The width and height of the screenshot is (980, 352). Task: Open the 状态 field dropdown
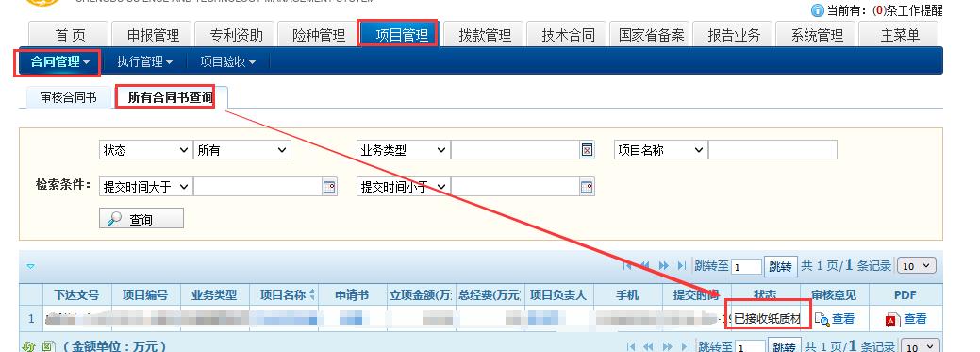(x=145, y=150)
